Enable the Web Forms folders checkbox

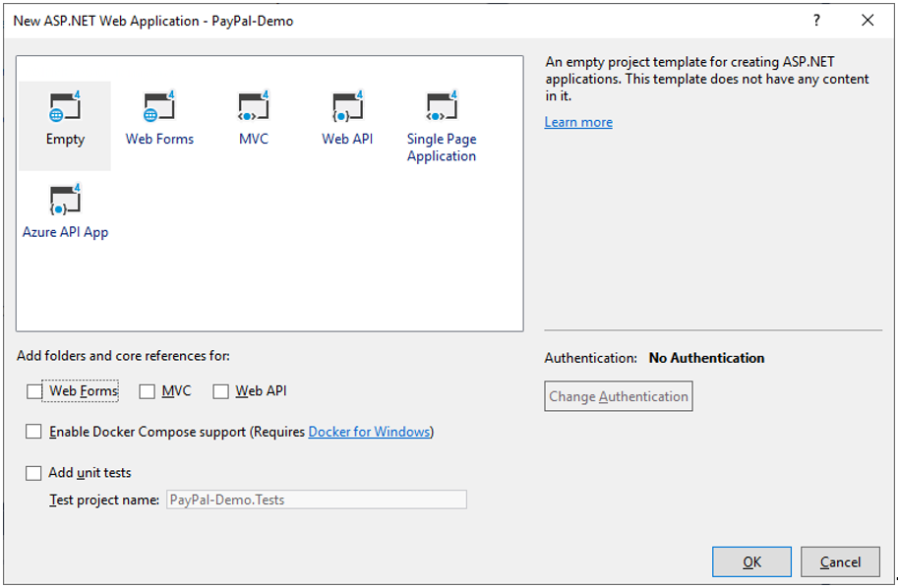pyautogui.click(x=34, y=391)
